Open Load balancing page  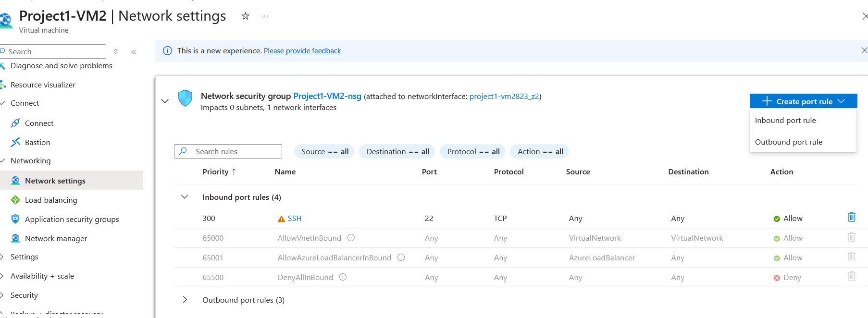(51, 200)
